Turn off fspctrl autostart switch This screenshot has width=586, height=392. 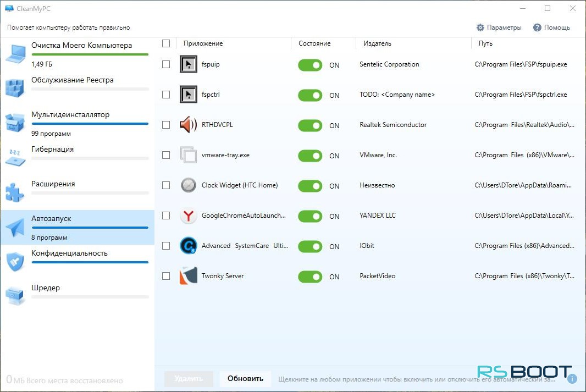coord(310,95)
